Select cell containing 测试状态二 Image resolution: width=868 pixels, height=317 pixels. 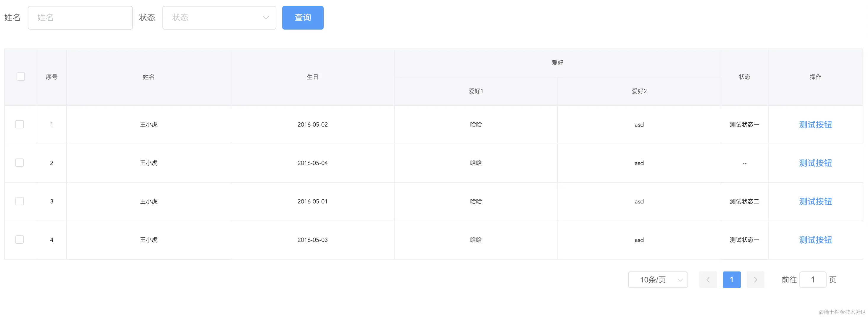click(744, 201)
